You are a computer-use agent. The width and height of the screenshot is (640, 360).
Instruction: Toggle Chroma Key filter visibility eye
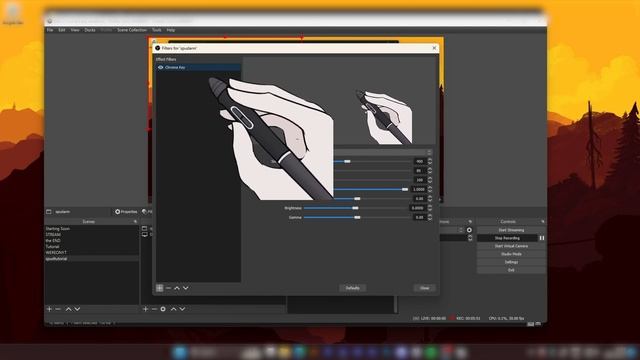pos(160,67)
